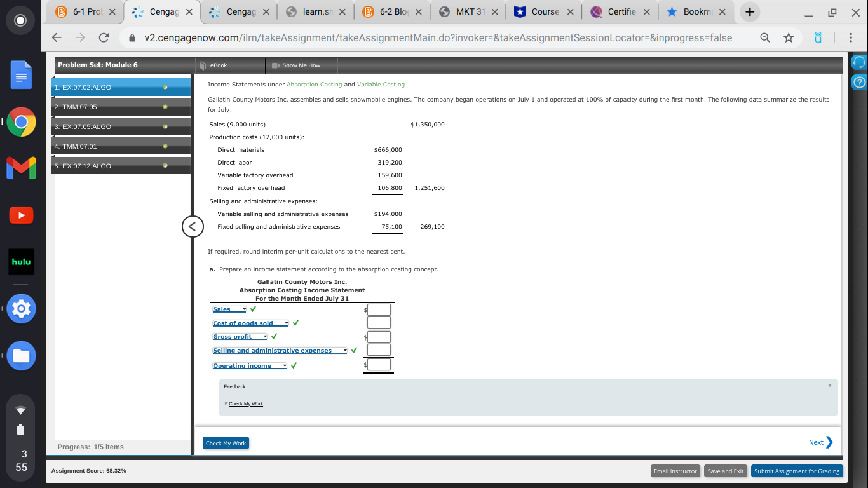The width and height of the screenshot is (868, 488).
Task: Go forward in browser history
Action: [x=80, y=38]
